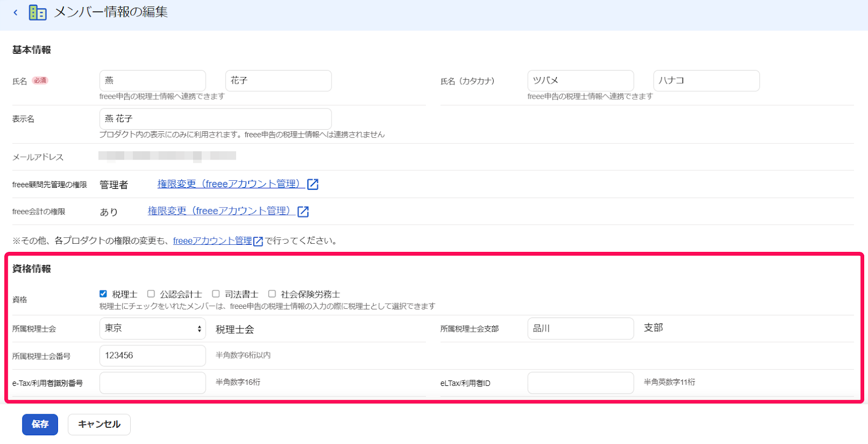Image resolution: width=868 pixels, height=444 pixels.
Task: Click 所属税理士会支部 field containing 品川
Action: pyautogui.click(x=580, y=328)
